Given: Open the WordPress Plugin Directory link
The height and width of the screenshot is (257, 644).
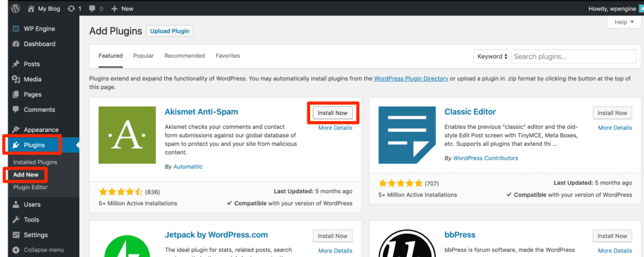Looking at the screenshot, I should pyautogui.click(x=411, y=79).
